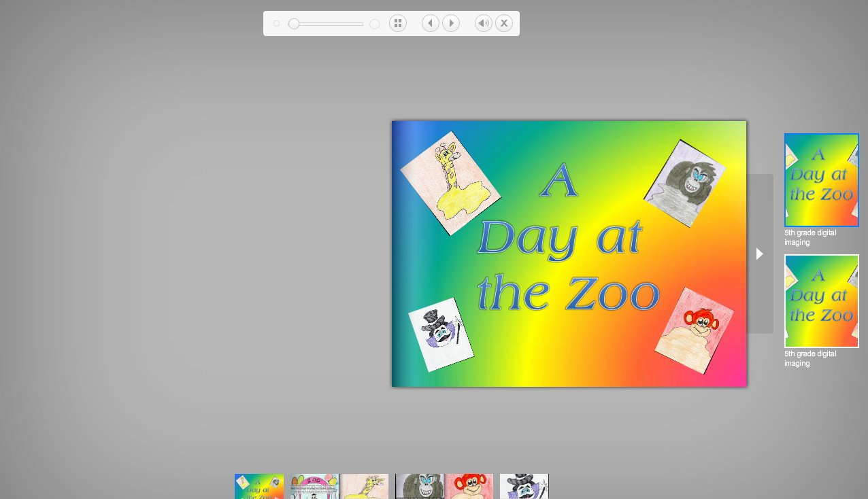
Task: Open the thumbnail grid view
Action: point(398,24)
